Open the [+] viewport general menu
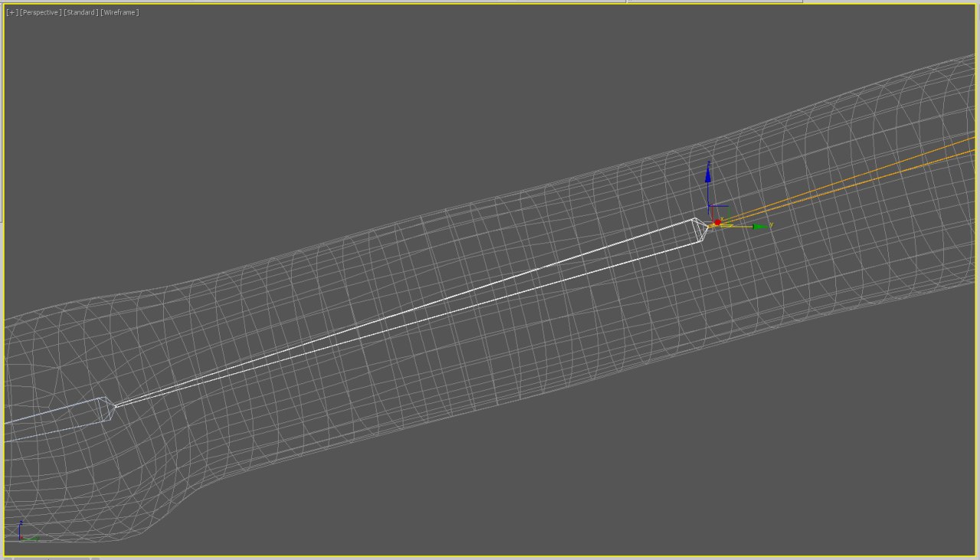Screen dimensions: 980x560 coord(11,12)
